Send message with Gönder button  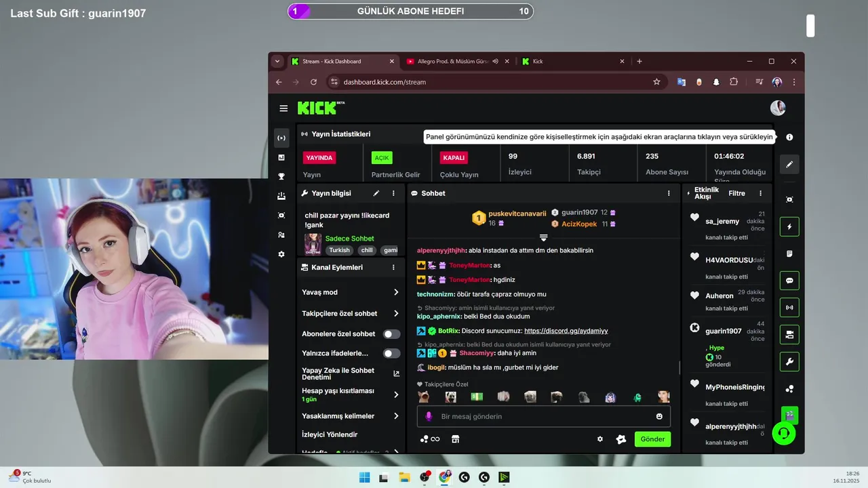pyautogui.click(x=652, y=439)
